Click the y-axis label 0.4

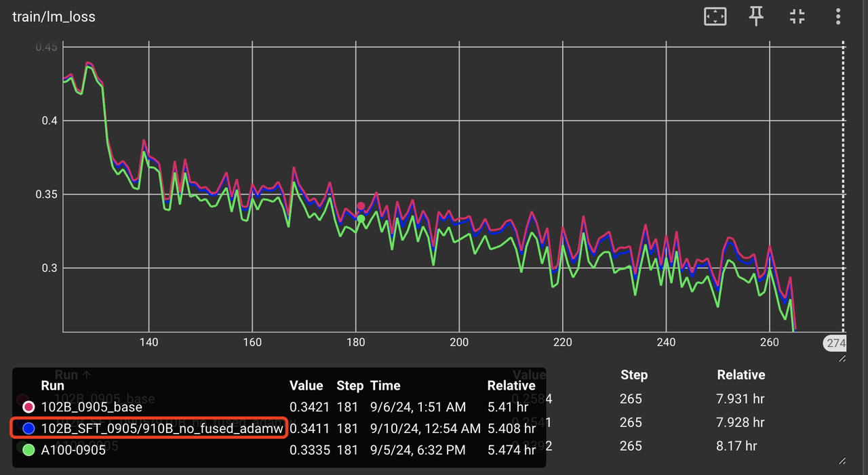tap(50, 121)
